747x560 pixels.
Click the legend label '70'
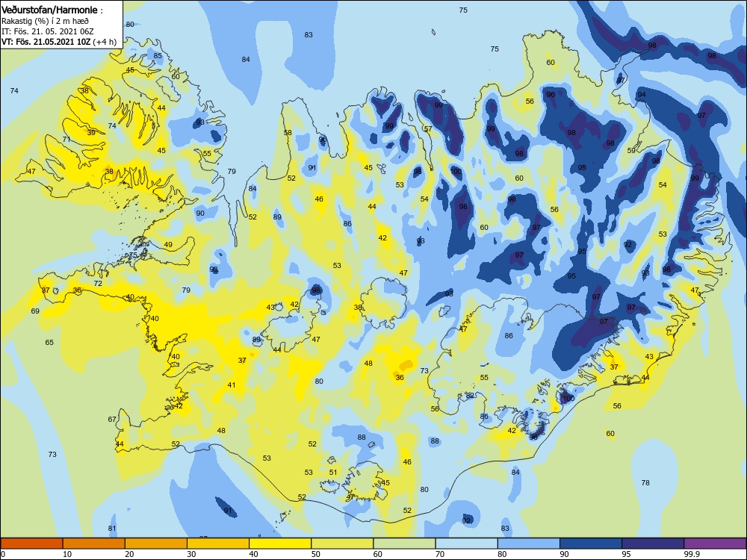(440, 554)
